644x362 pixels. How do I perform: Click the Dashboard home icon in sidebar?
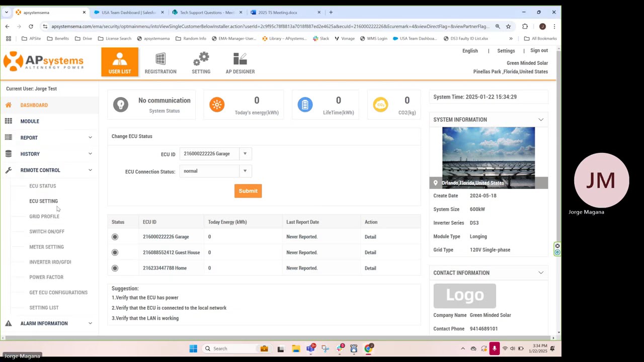[9, 105]
